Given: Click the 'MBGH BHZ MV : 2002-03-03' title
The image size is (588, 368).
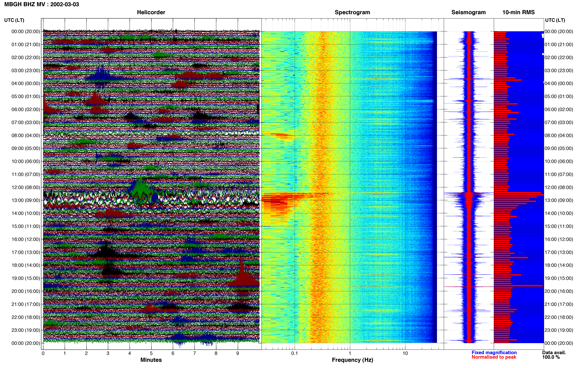Looking at the screenshot, I should pyautogui.click(x=42, y=4).
